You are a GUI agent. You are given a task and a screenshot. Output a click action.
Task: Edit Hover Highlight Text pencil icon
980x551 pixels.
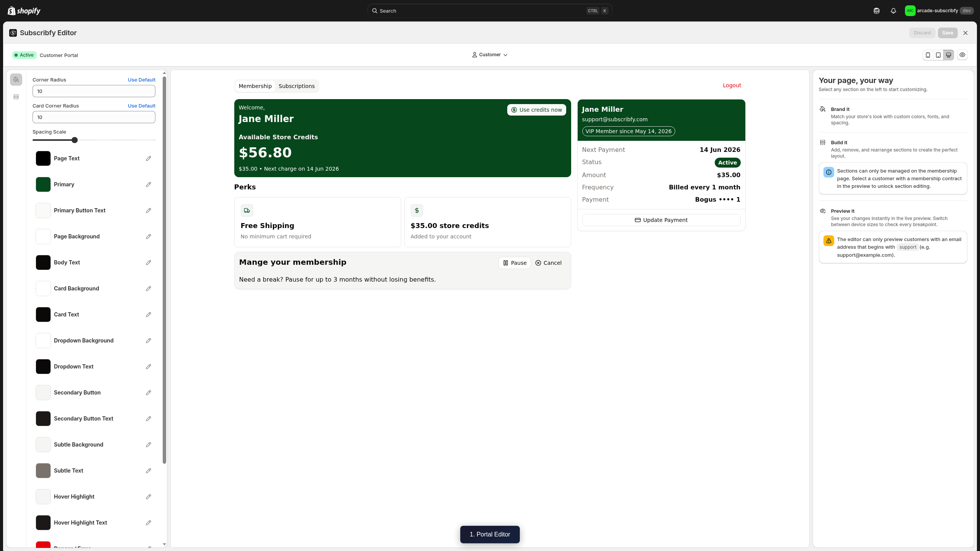(x=149, y=523)
